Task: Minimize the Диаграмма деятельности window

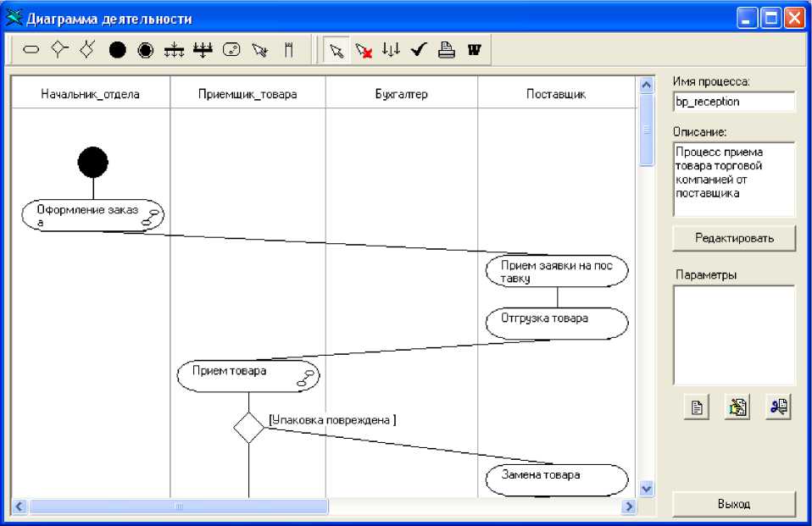Action: (x=747, y=18)
